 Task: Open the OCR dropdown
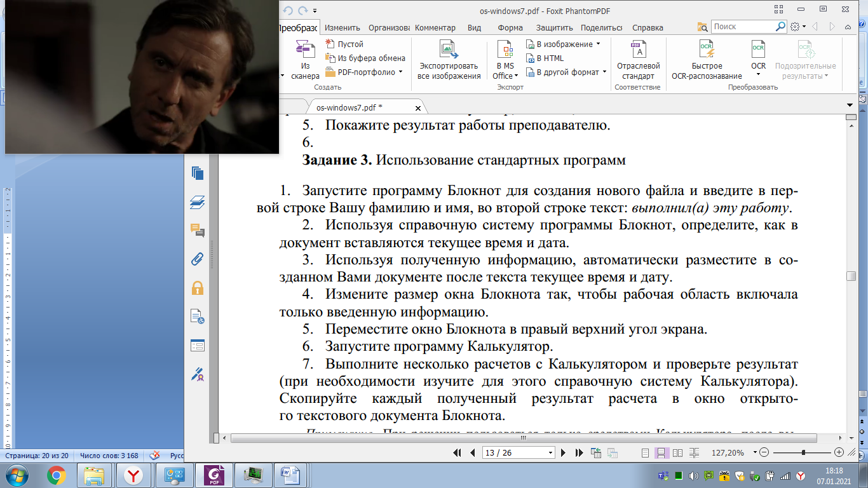coord(758,74)
